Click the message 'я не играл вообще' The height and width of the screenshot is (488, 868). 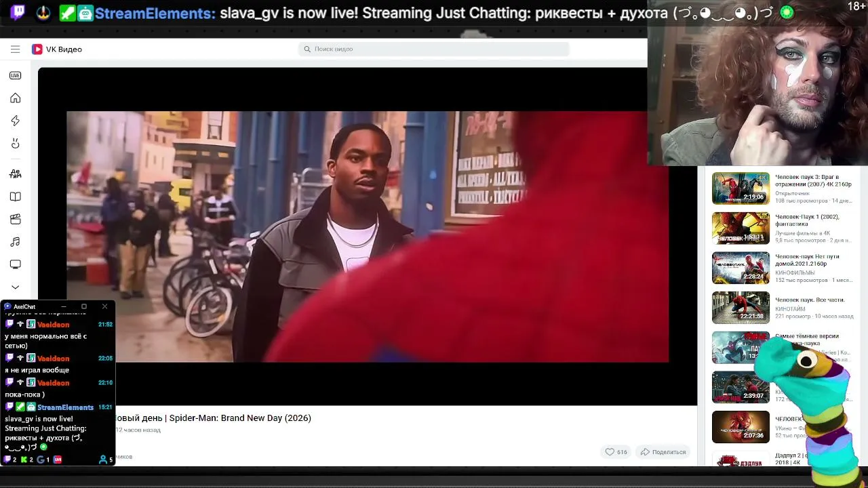pos(37,370)
